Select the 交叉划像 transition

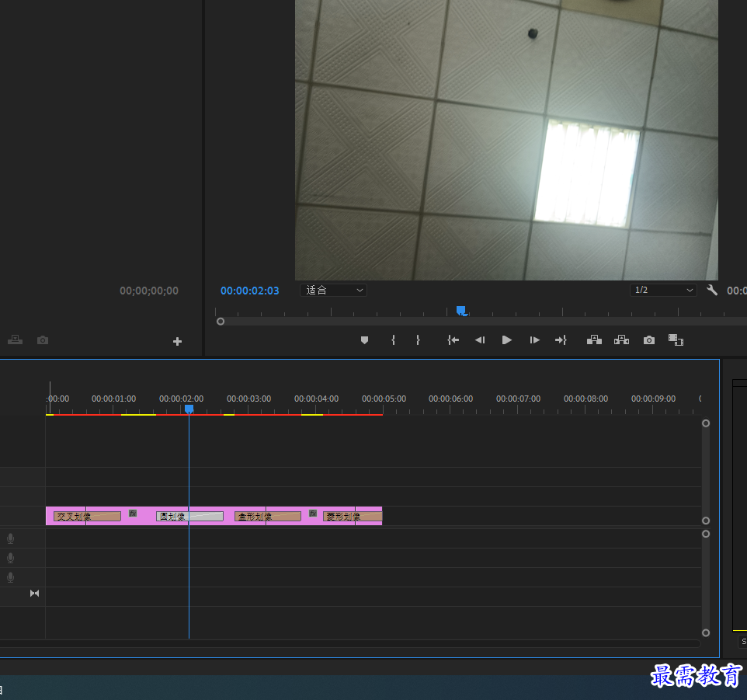tap(87, 516)
